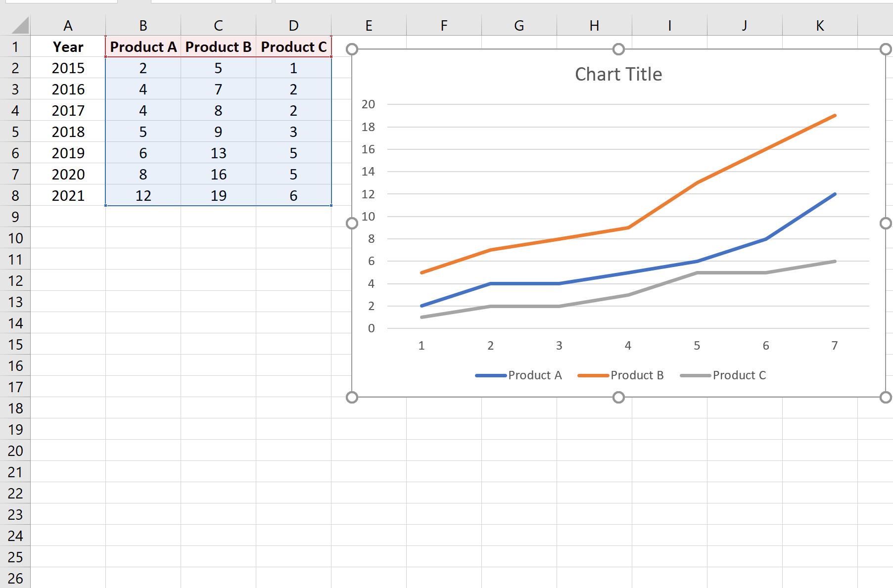Select column A header
This screenshot has height=588, width=893.
[x=68, y=25]
